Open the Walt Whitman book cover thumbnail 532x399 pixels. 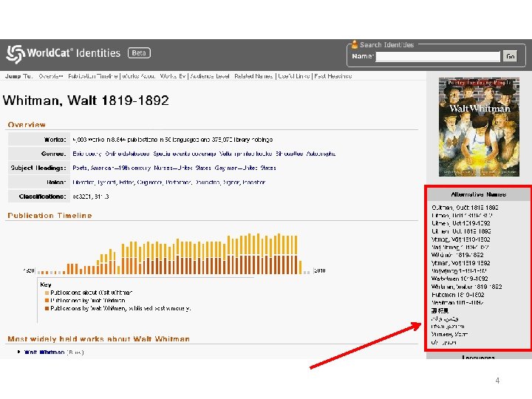click(x=479, y=127)
